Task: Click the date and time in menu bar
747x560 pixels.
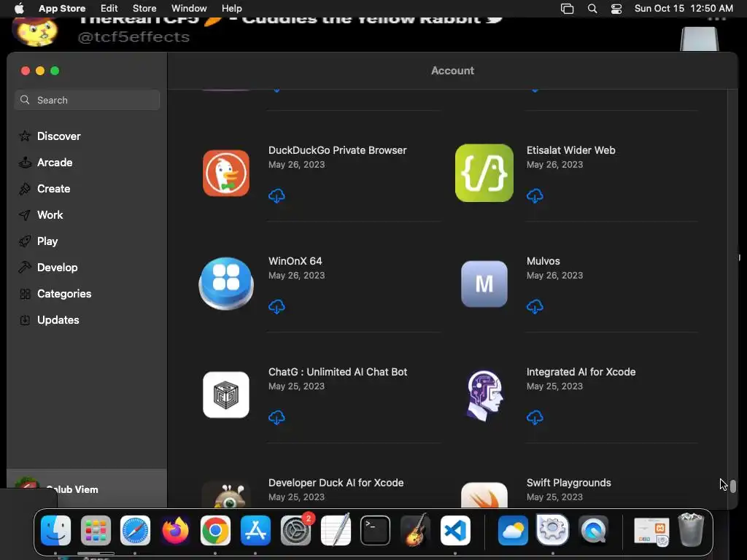Action: tap(684, 9)
